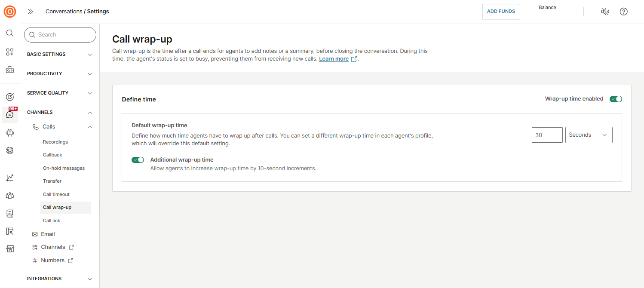Open Recordings settings page

point(55,142)
